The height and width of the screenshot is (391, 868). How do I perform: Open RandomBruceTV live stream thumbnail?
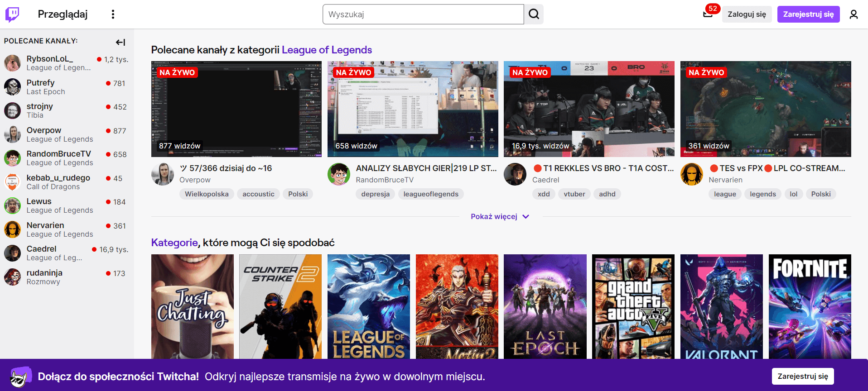tap(413, 109)
